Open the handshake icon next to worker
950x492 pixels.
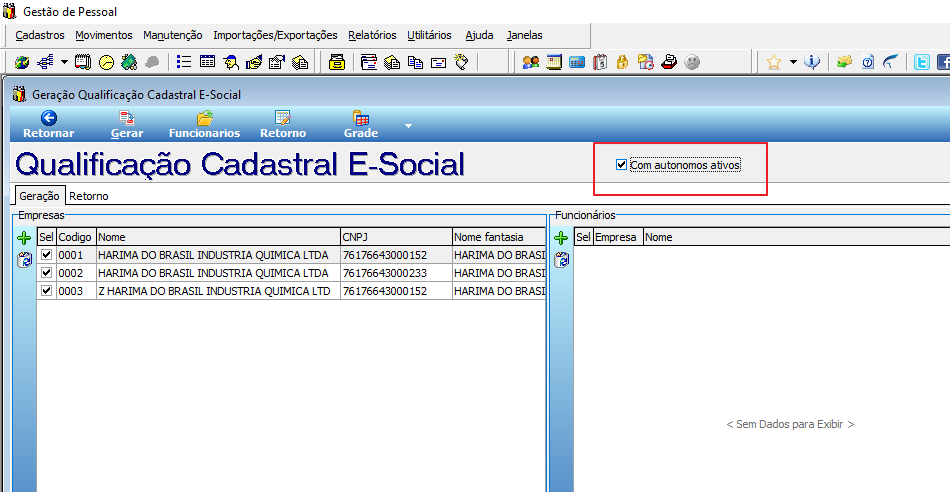pyautogui.click(x=254, y=62)
